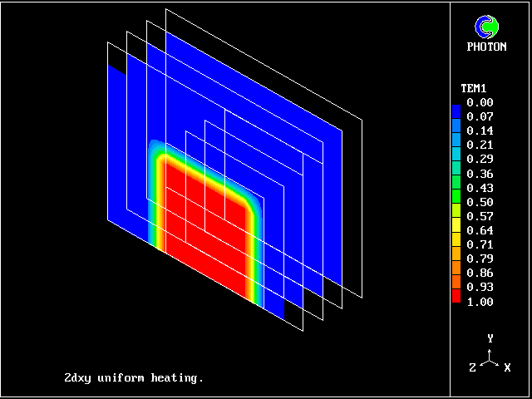Click the Y axis label on triad

click(x=490, y=339)
